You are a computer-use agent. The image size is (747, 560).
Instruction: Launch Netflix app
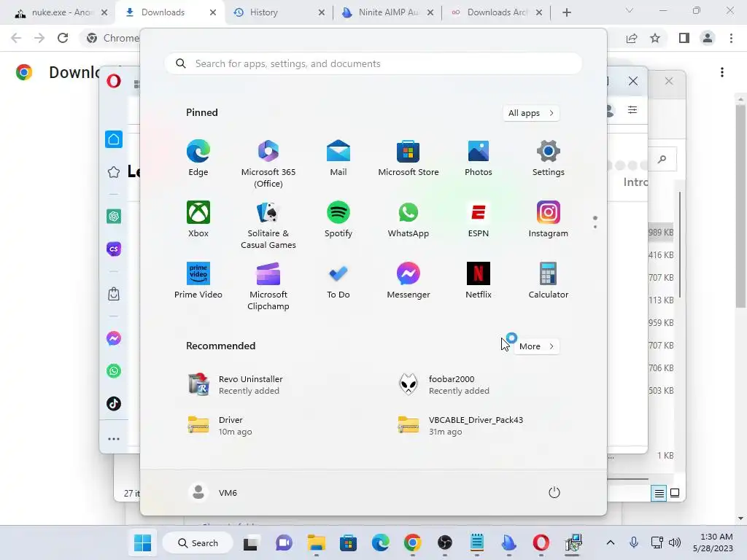pos(479,281)
